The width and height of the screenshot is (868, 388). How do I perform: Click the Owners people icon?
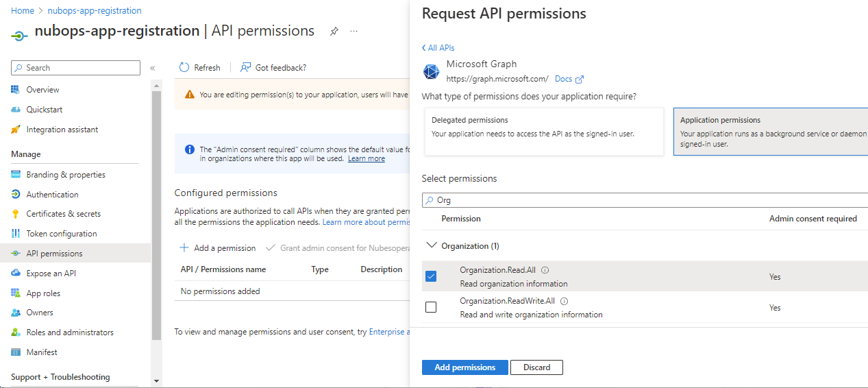[x=16, y=313]
